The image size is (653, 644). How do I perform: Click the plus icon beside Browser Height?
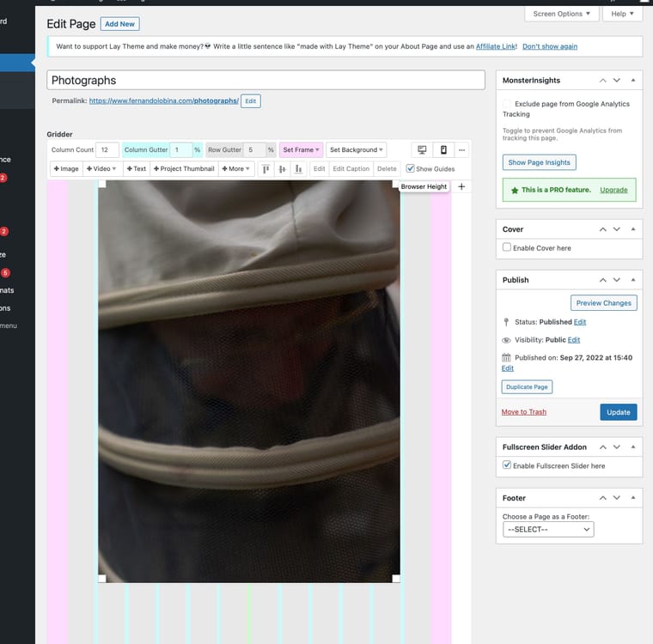(x=461, y=186)
